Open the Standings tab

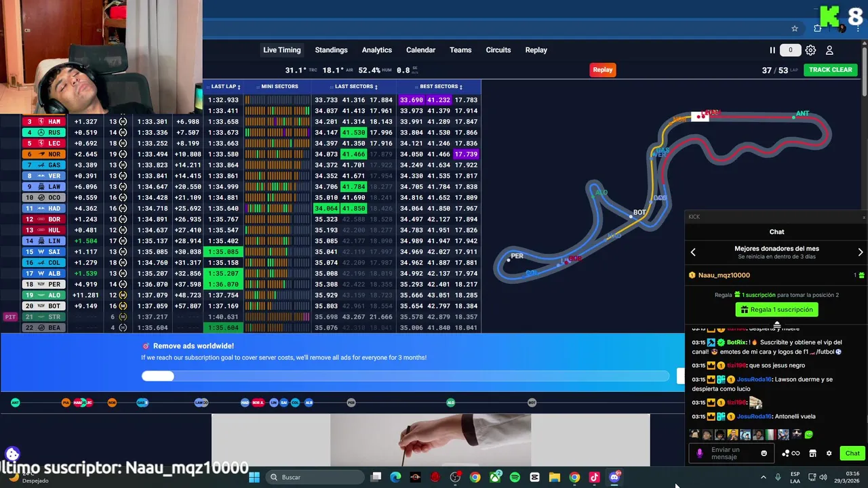(x=331, y=50)
